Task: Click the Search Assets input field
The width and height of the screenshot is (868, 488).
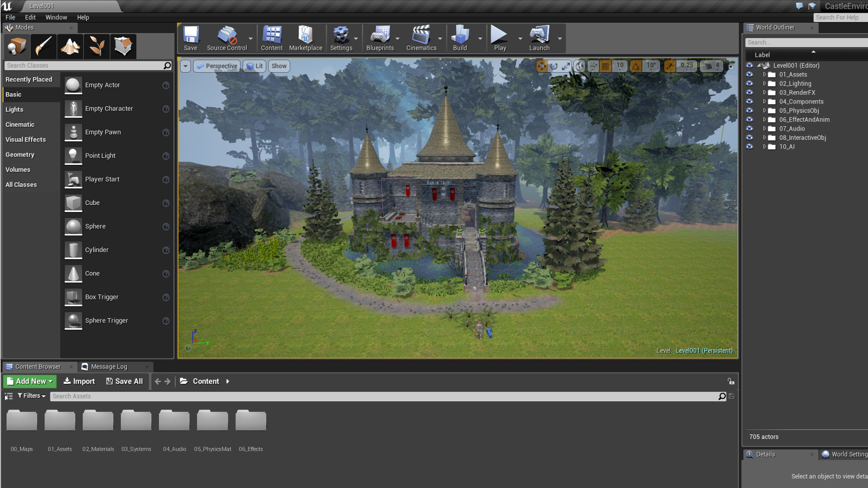Action: pyautogui.click(x=384, y=396)
